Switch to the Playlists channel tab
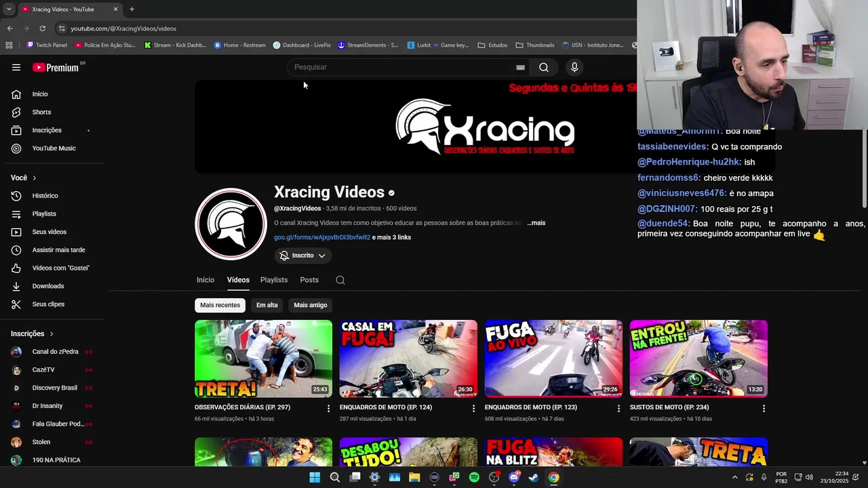Screen dimensions: 868x488 point(274,280)
